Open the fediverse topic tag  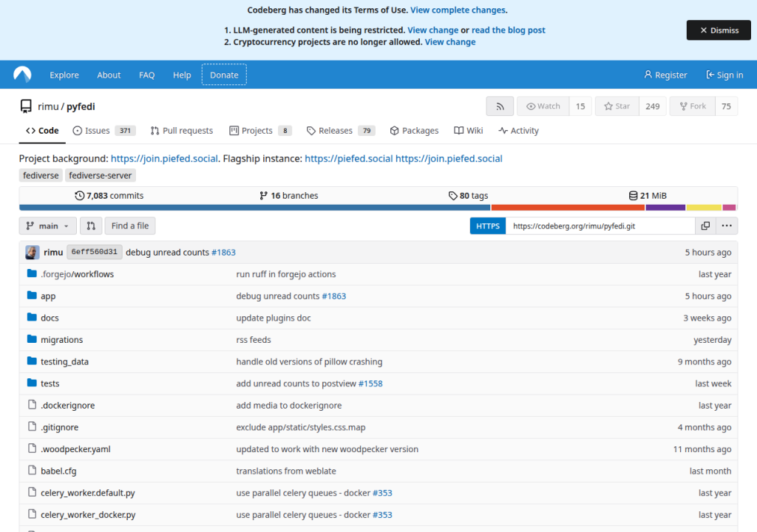(41, 175)
